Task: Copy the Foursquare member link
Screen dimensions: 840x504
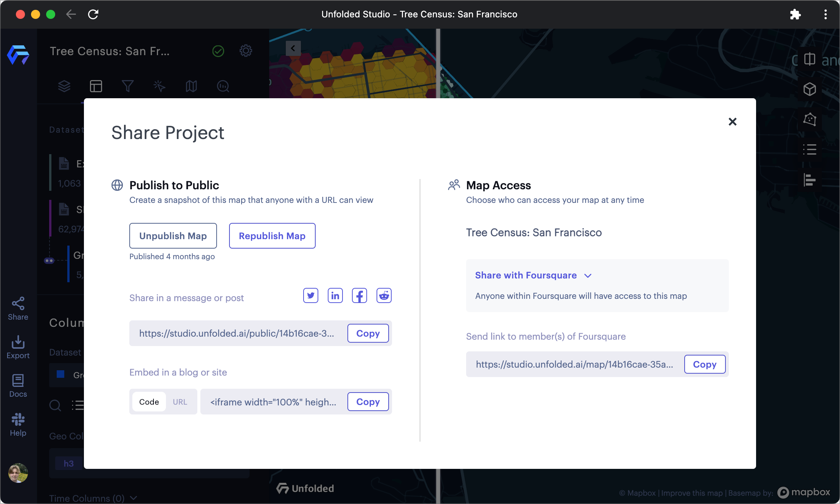Action: (x=705, y=364)
